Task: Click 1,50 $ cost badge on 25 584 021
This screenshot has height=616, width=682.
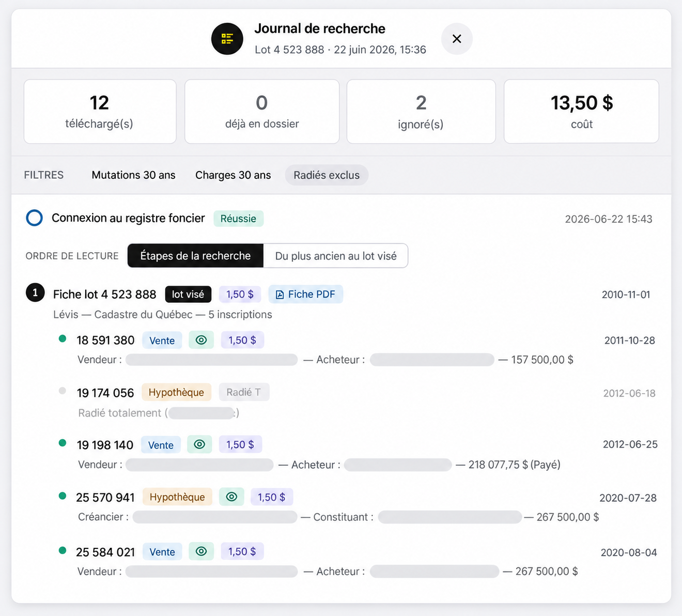Action: (x=242, y=551)
